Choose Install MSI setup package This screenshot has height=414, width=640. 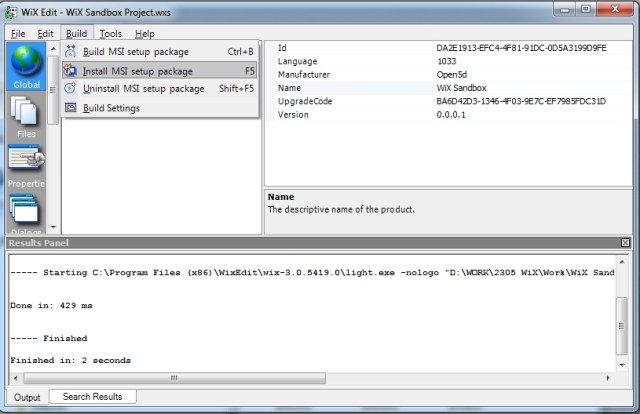click(x=138, y=70)
